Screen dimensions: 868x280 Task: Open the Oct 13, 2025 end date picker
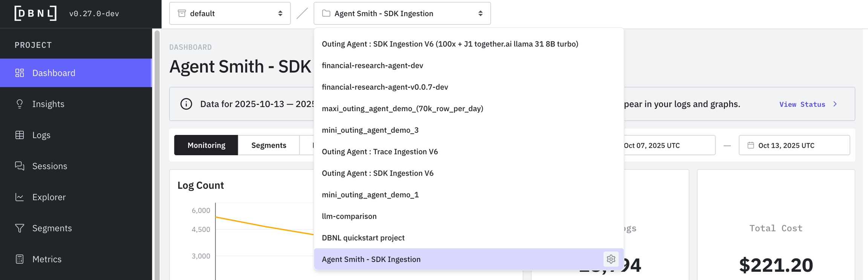(x=794, y=145)
